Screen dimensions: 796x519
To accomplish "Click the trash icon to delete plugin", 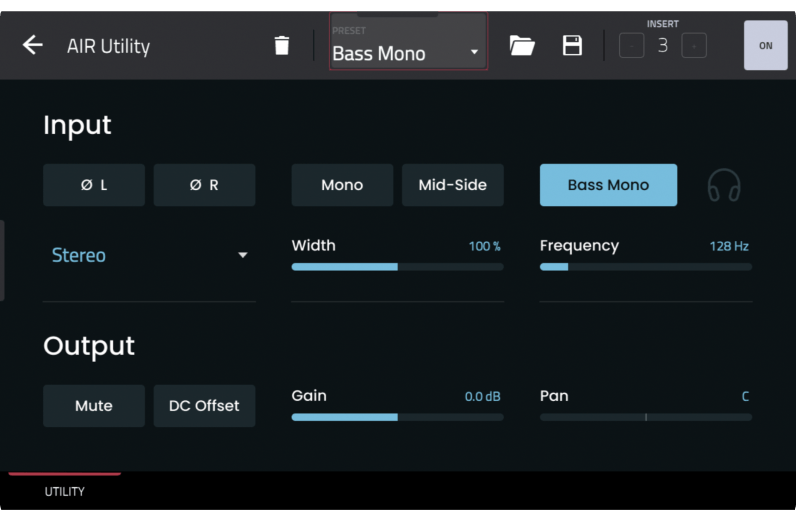I will (282, 45).
